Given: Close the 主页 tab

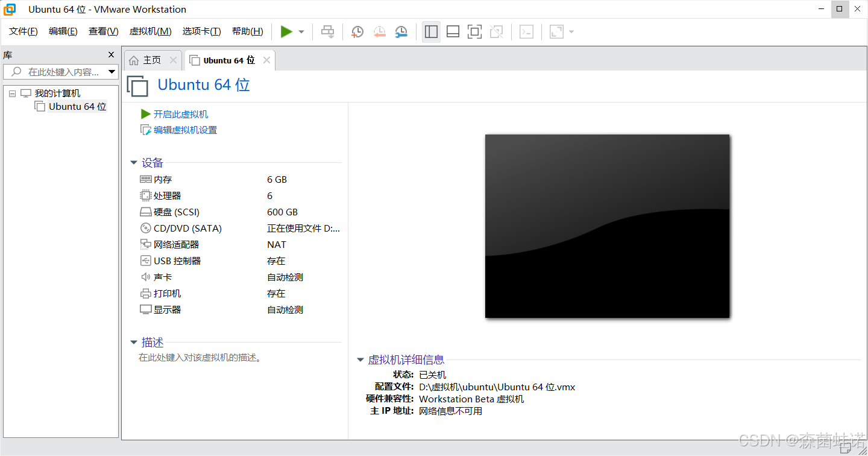Looking at the screenshot, I should pos(173,60).
